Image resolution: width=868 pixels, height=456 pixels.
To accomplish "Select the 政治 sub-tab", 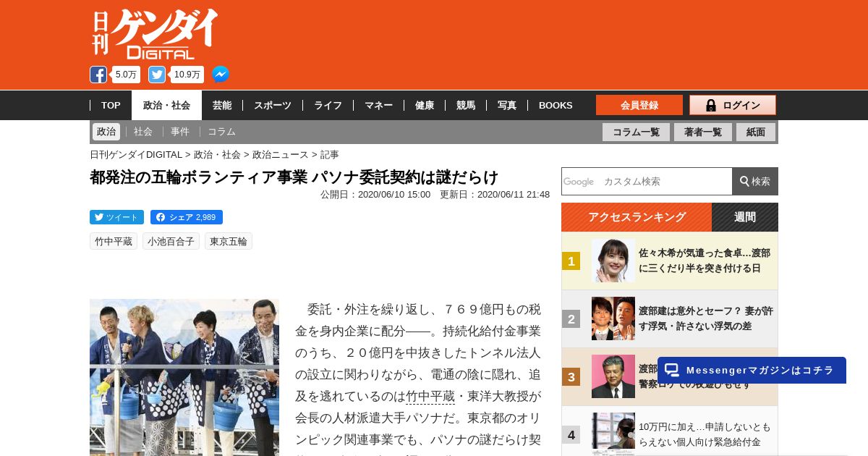I will coord(106,132).
